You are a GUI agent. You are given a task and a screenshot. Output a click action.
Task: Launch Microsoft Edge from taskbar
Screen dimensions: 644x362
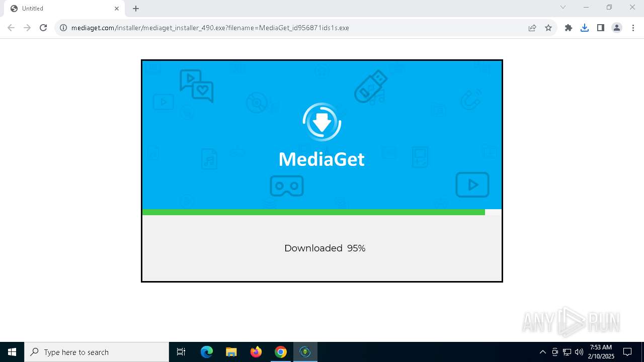click(207, 352)
